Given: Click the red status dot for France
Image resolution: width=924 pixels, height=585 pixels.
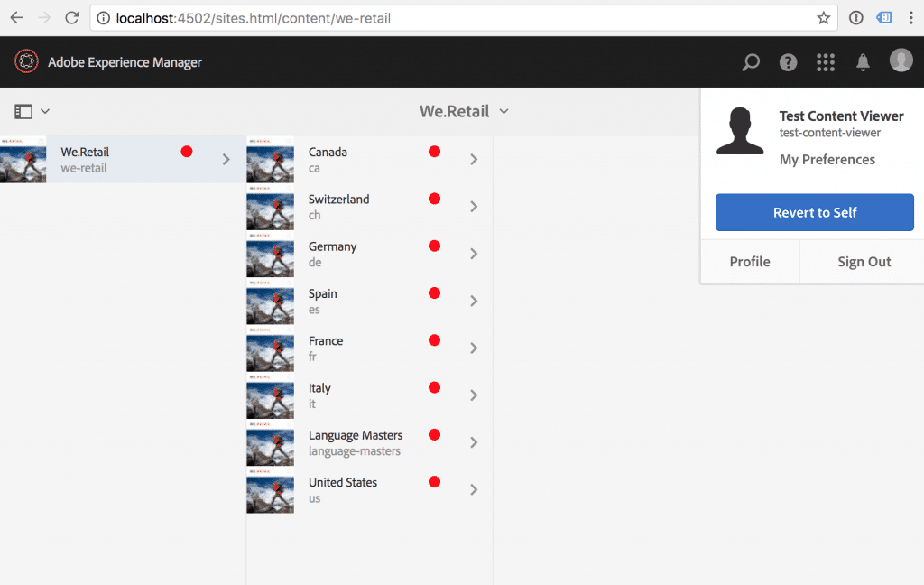Looking at the screenshot, I should click(434, 340).
